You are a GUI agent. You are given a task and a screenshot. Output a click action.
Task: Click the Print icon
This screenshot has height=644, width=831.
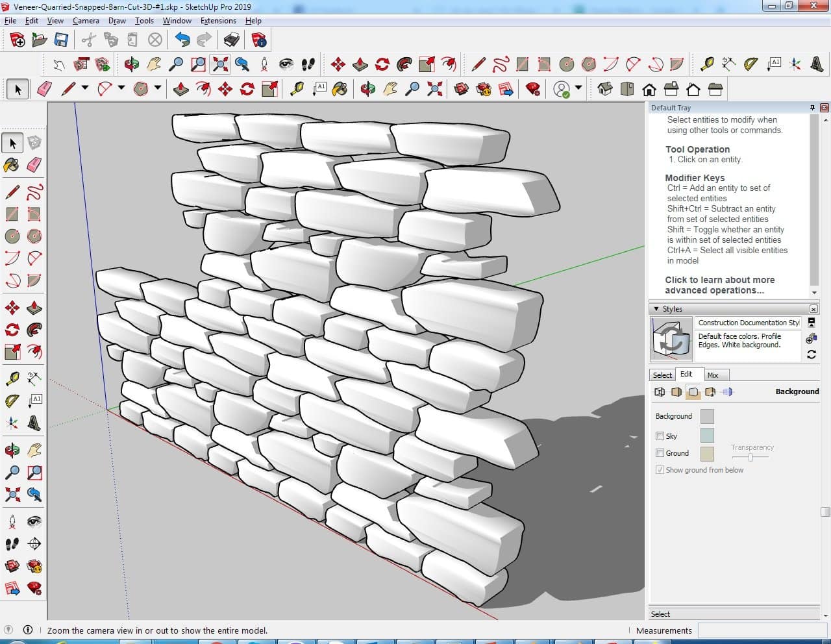232,40
